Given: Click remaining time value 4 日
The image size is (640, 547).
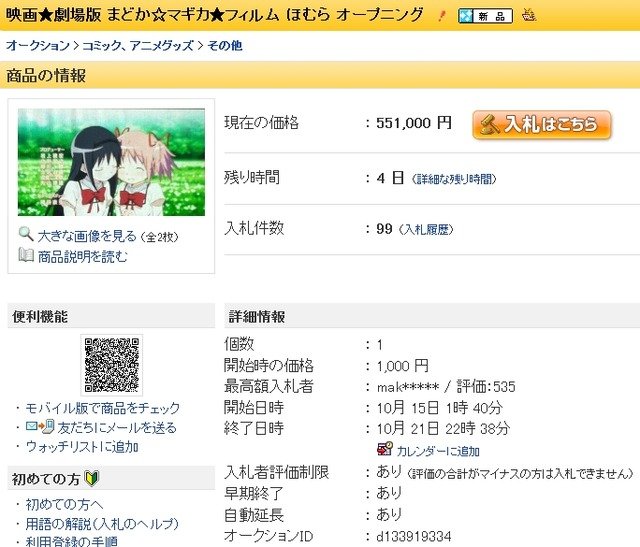Looking at the screenshot, I should click(390, 178).
